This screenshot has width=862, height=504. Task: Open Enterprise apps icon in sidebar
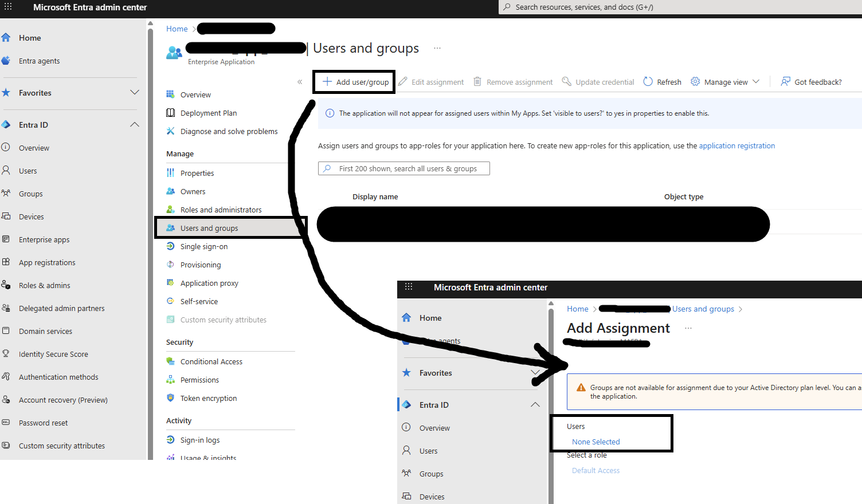coord(6,239)
